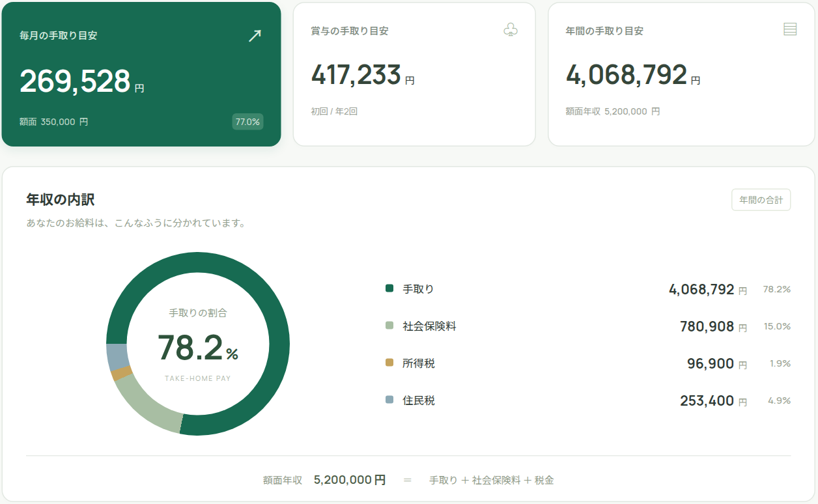
Task: Click the 毎月の手取り目安 card title
Action: click(59, 35)
